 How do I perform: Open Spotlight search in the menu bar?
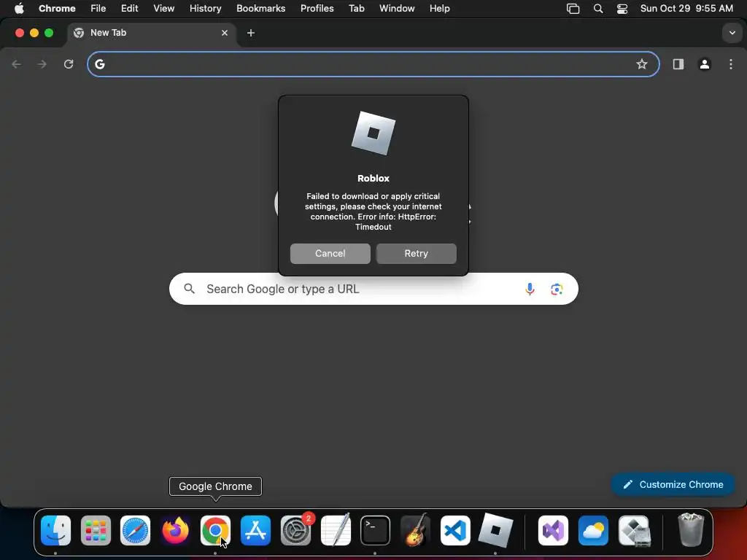coord(598,9)
